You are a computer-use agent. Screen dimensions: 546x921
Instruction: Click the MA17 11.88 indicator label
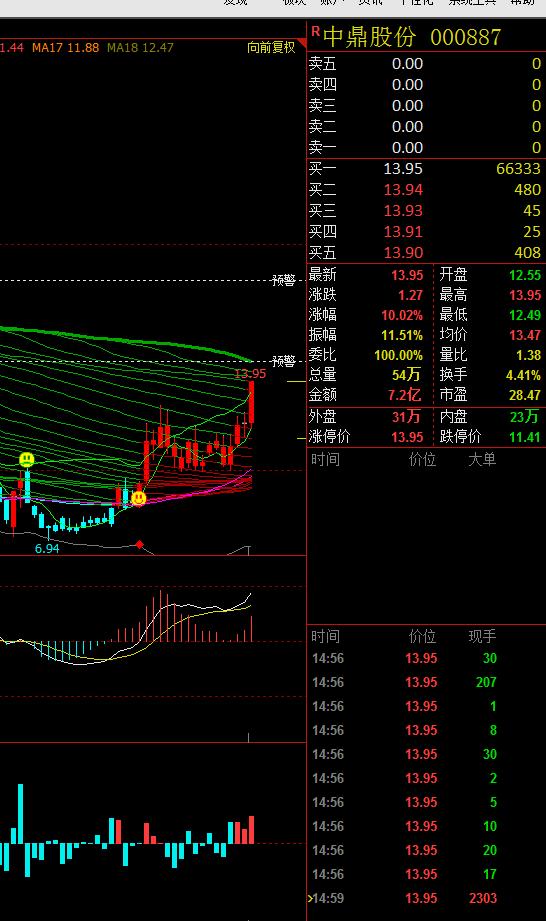coord(66,48)
